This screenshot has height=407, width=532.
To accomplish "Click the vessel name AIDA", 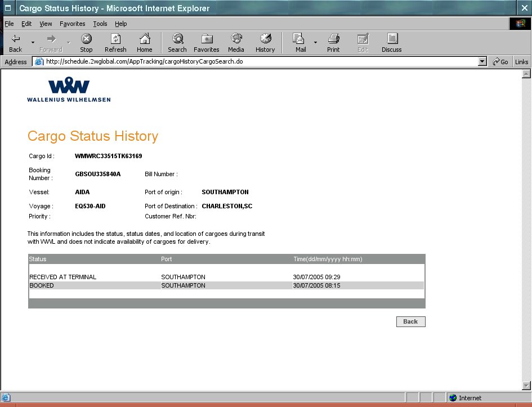I will click(82, 192).
